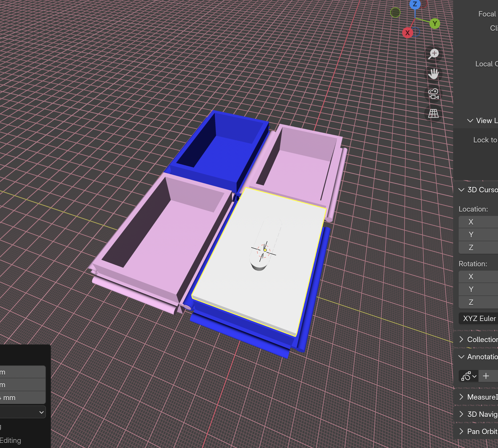Click the magnifier zoom view button
498x448 pixels.
(x=433, y=54)
